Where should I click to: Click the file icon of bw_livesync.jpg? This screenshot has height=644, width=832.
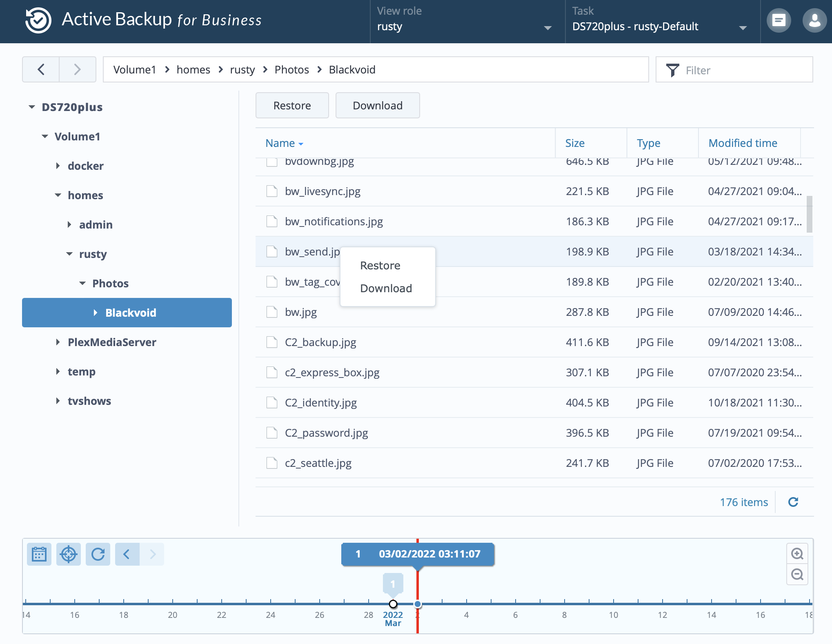272,191
